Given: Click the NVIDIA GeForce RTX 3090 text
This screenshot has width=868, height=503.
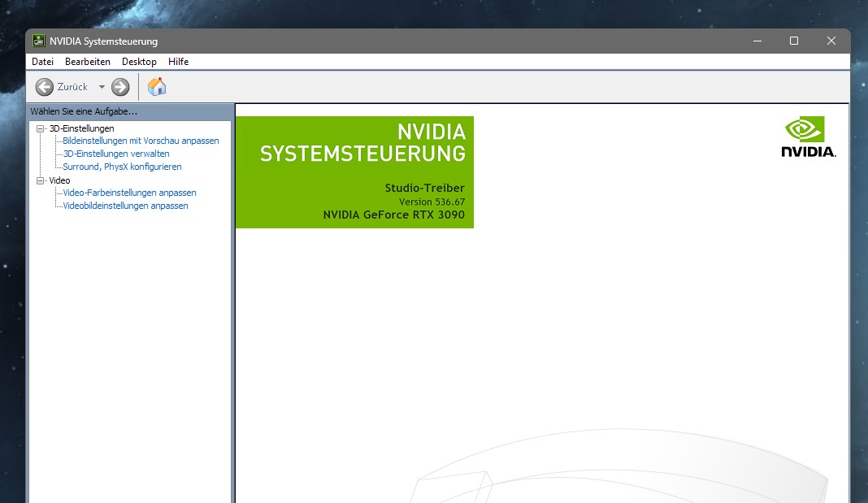Looking at the screenshot, I should click(393, 215).
